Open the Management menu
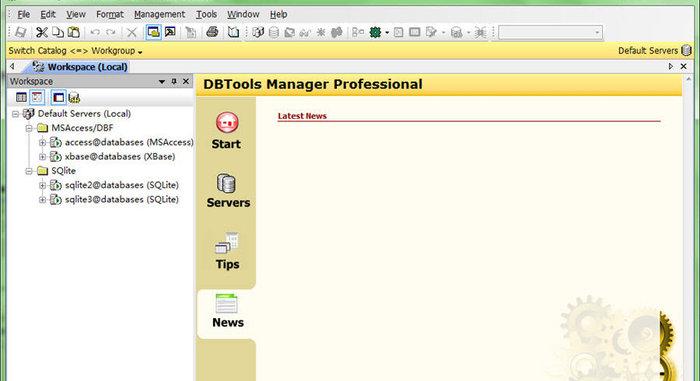The image size is (700, 381). pos(159,14)
